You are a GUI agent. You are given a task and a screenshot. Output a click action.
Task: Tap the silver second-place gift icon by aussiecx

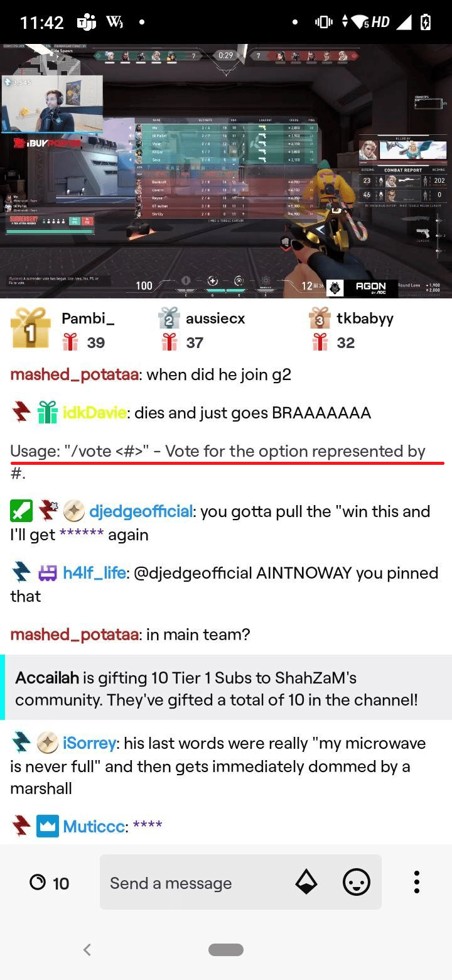click(x=169, y=318)
